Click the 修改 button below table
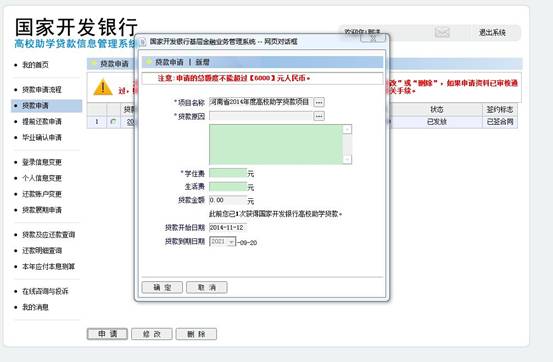553x362 pixels. [152, 334]
